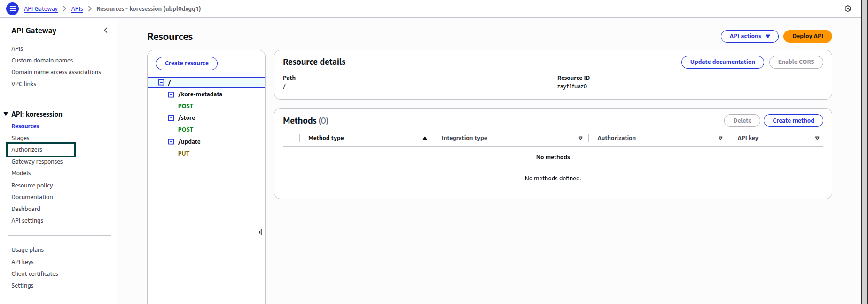Click the Create method button
Viewport: 868px width, 304px height.
[793, 121]
